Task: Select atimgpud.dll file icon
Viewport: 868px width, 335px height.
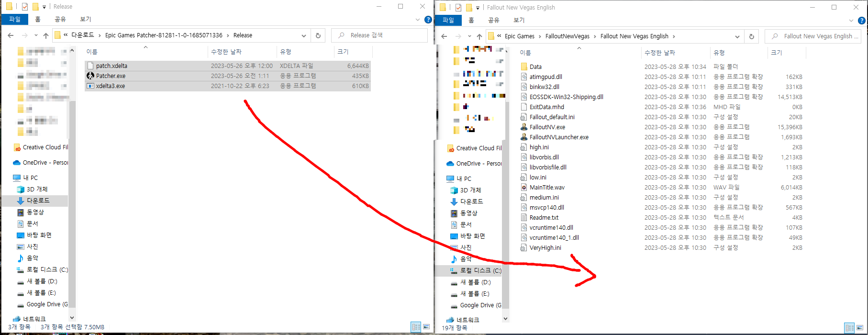Action: (524, 77)
